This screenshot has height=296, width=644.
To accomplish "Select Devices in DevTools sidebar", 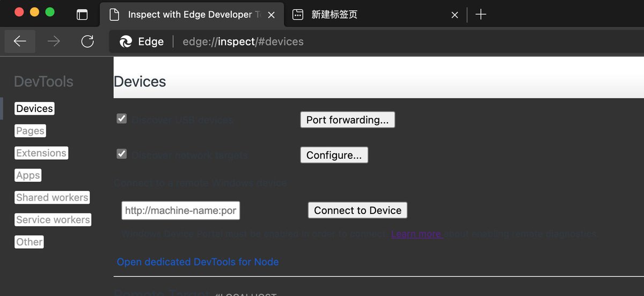I will tap(35, 109).
